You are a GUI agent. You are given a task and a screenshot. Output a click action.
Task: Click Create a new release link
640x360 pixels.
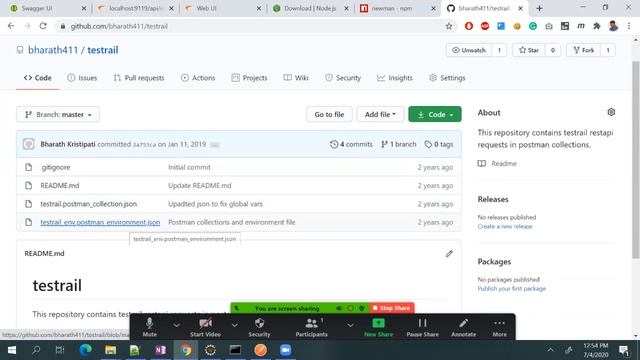click(x=505, y=227)
